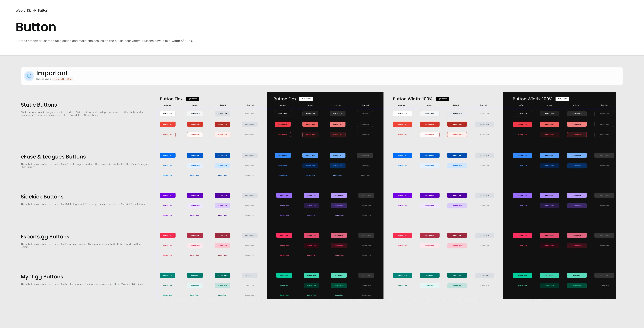Screen dimensions: 644x328
Task: Click the Light Theme badge beside Button Width-100%
Action: [442, 99]
